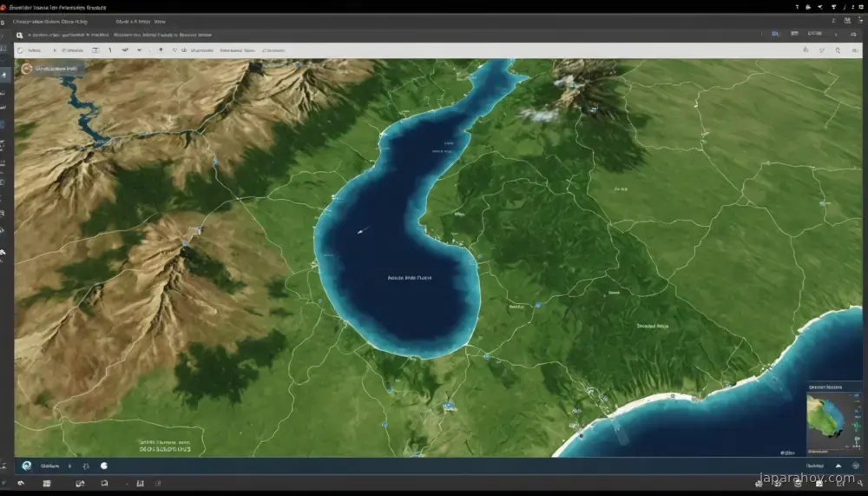Click the grid icon beside the blue header icon

(x=794, y=34)
